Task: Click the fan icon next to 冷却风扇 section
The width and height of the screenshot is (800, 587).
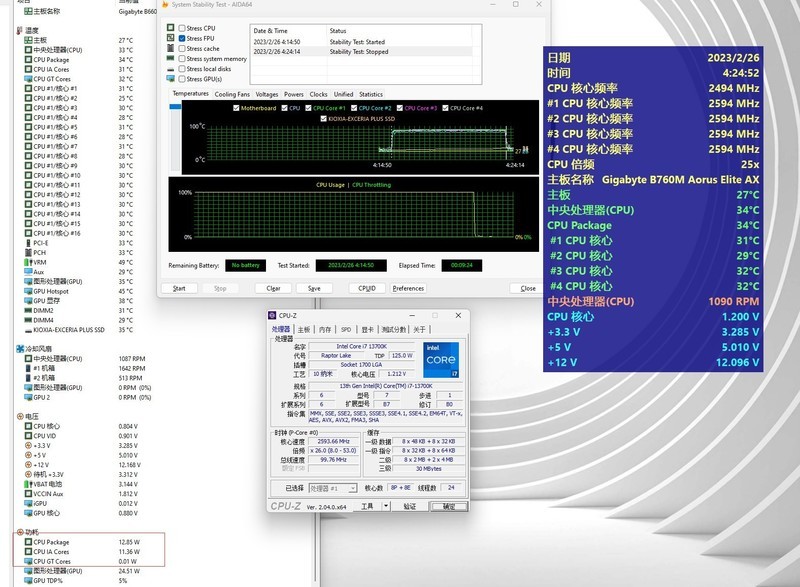Action: (x=20, y=348)
